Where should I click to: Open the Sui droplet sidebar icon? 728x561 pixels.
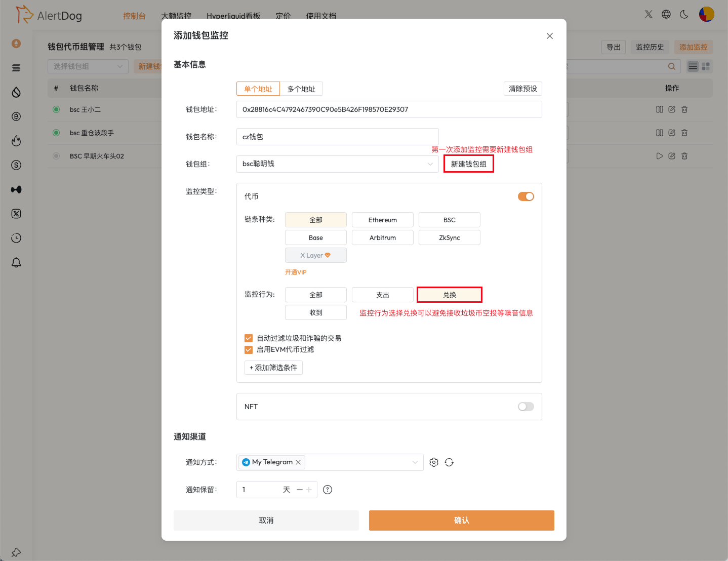[x=16, y=92]
